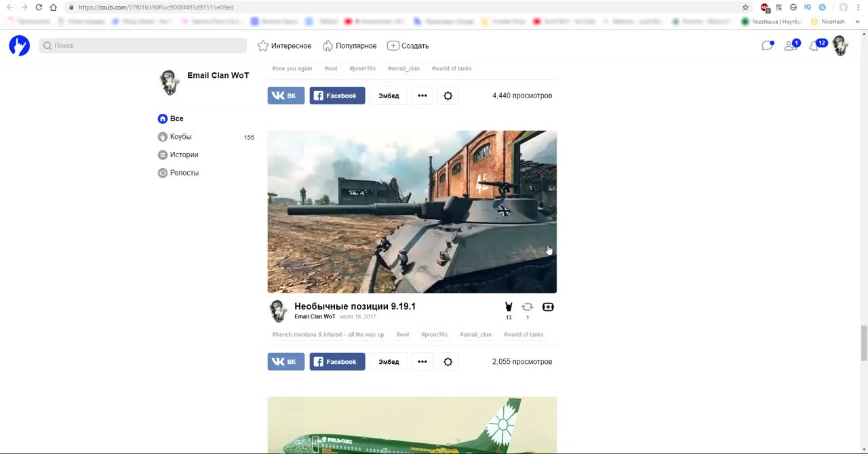This screenshot has height=454, width=868.
Task: Select Куобы in the channel sidebar
Action: pos(180,137)
